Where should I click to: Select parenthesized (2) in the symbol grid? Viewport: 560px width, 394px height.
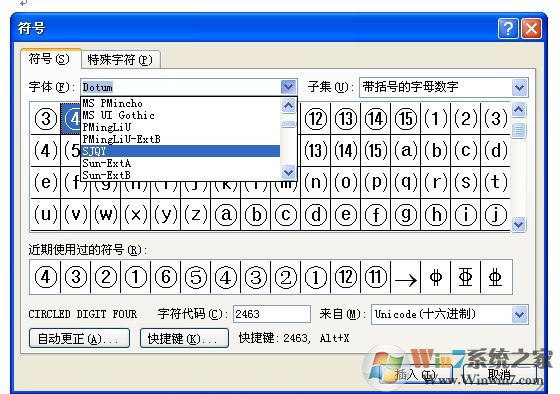[466, 119]
